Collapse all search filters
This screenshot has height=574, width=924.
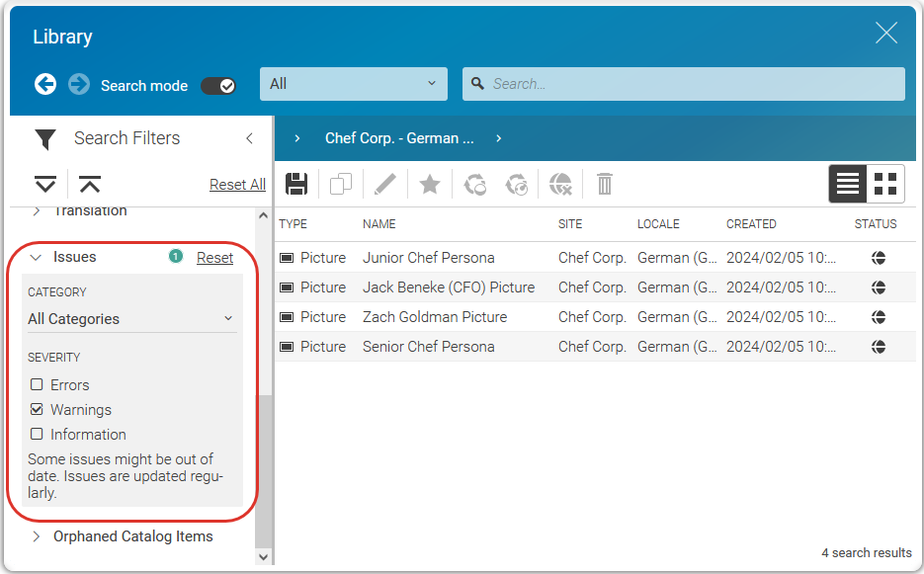pos(90,184)
